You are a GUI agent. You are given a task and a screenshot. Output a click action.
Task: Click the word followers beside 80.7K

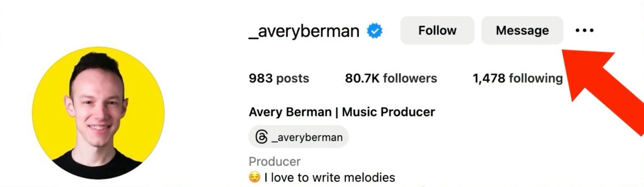click(410, 78)
